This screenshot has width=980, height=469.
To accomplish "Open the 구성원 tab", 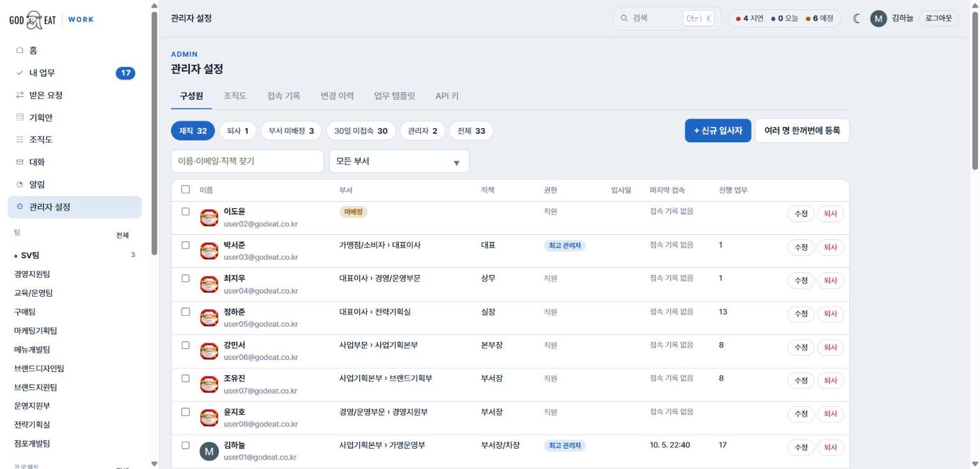I will (191, 96).
